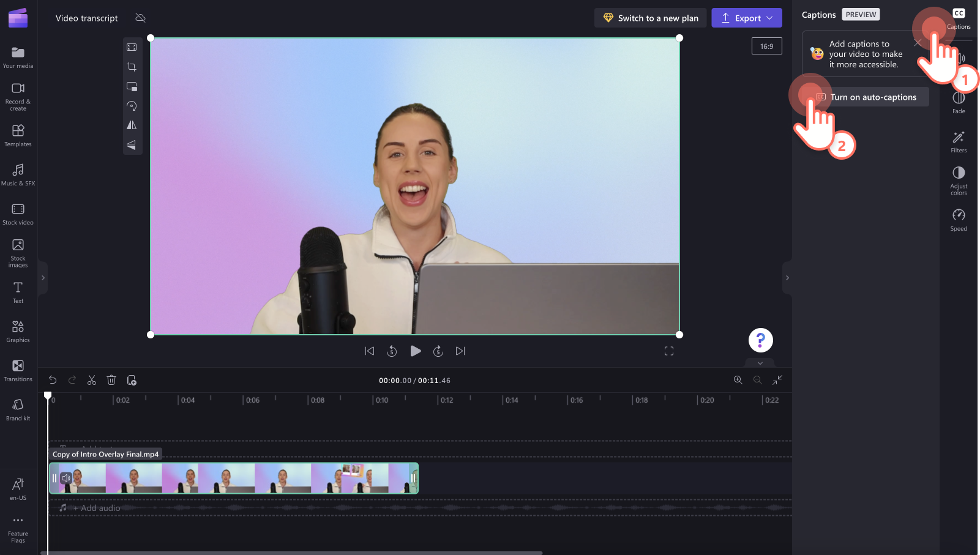This screenshot has height=555, width=980.
Task: Open the Stock video panel
Action: click(18, 213)
